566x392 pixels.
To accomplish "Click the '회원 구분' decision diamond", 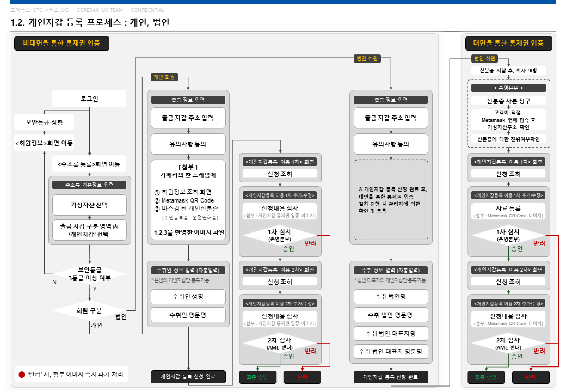I will (x=89, y=311).
